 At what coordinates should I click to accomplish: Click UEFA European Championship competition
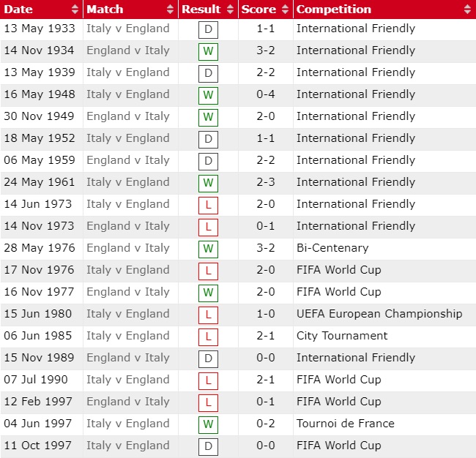point(379,314)
